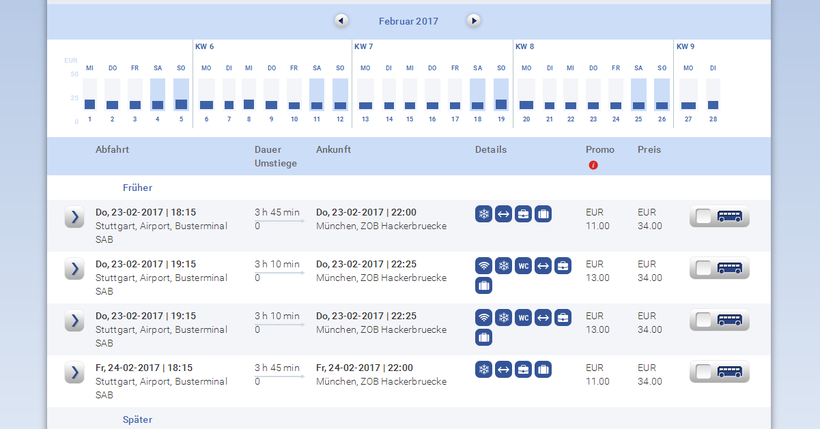Tick the checkbox for Friday 24-02 trip

pos(704,373)
